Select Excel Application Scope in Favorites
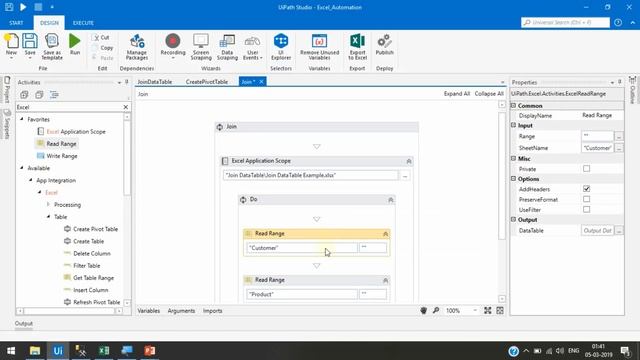 pos(71,131)
